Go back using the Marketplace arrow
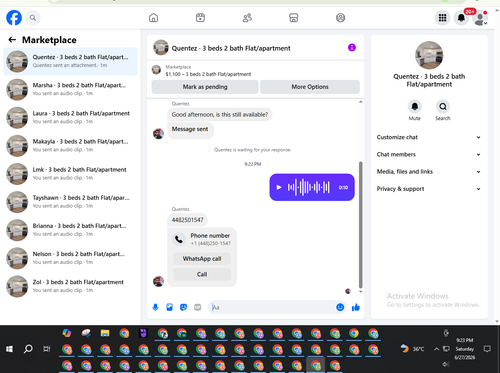This screenshot has width=500, height=373. click(x=12, y=40)
